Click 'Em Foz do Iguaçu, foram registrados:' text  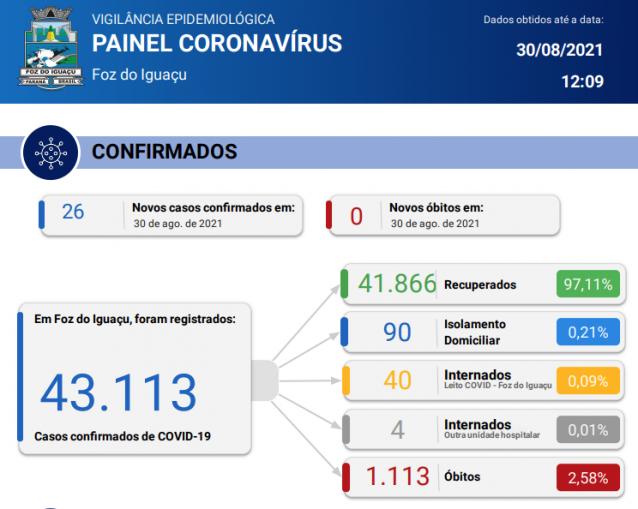(x=135, y=319)
